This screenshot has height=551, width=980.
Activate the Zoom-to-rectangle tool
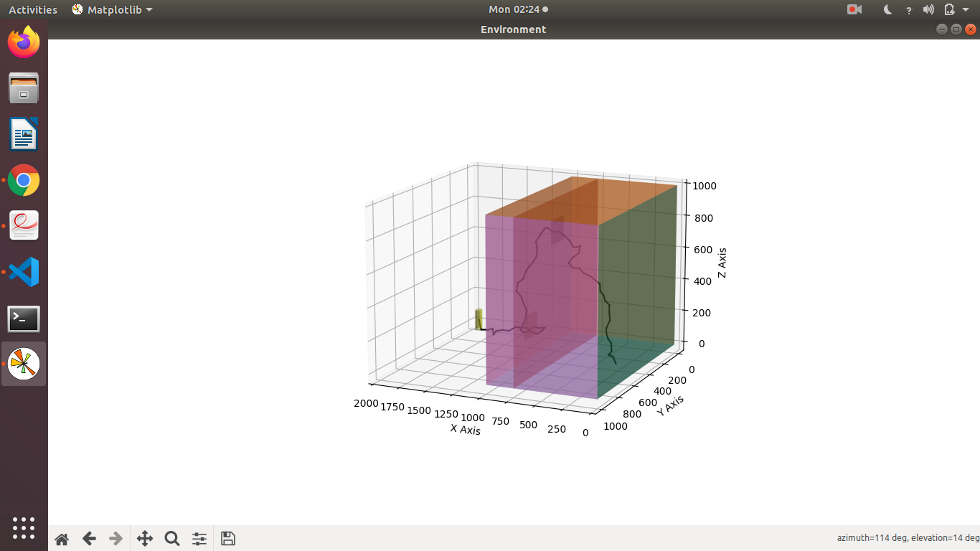171,538
